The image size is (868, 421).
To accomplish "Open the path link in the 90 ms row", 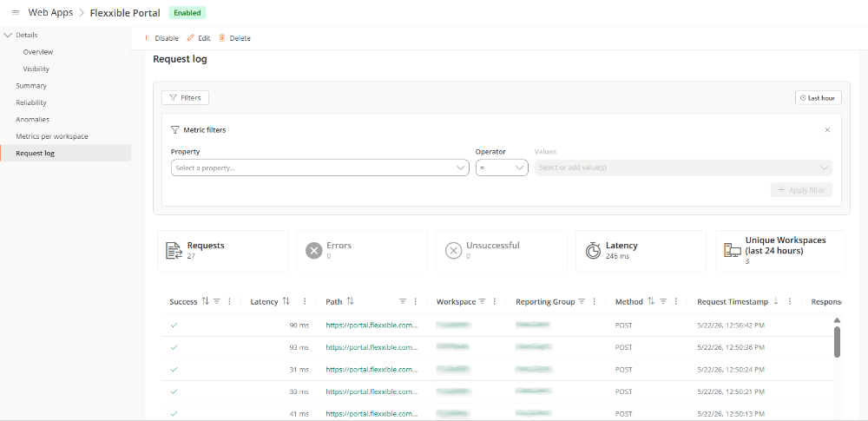I will 372,326.
